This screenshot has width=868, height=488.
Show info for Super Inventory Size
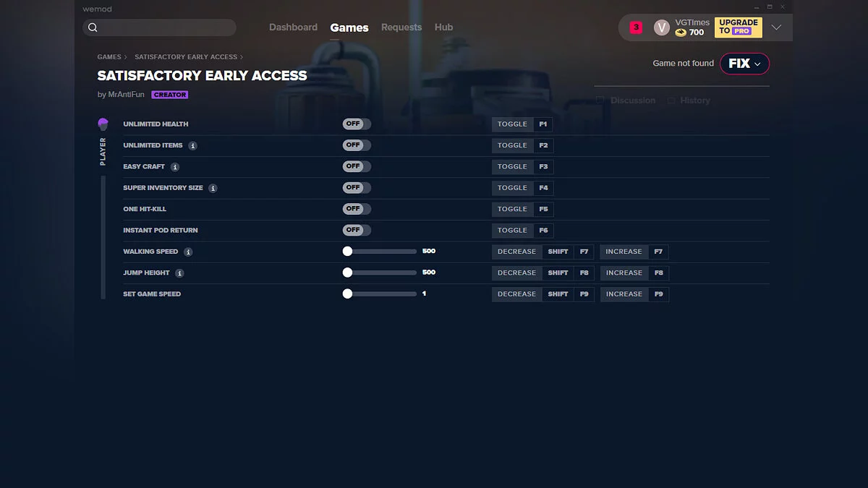(213, 188)
